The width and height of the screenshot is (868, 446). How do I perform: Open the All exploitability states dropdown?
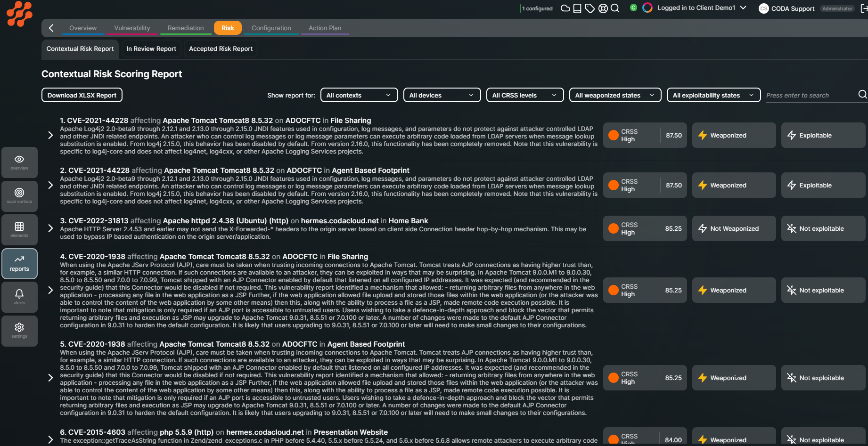[713, 95]
